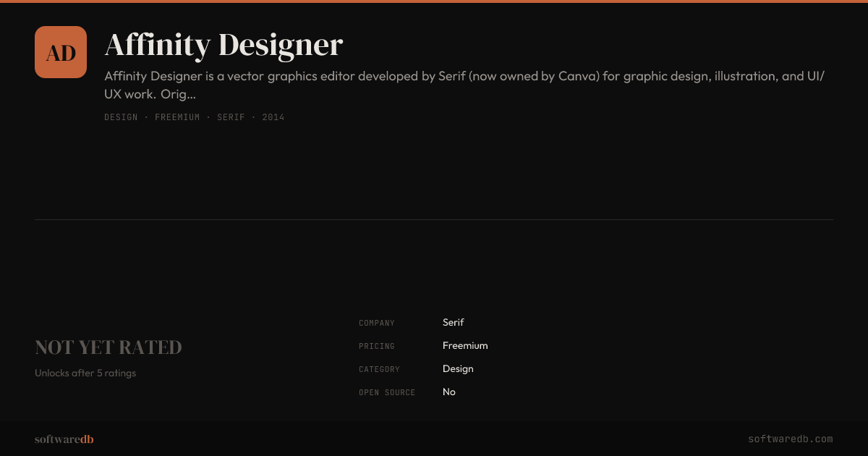Click the company value Serif
Screen dimensions: 868x456
coord(454,323)
